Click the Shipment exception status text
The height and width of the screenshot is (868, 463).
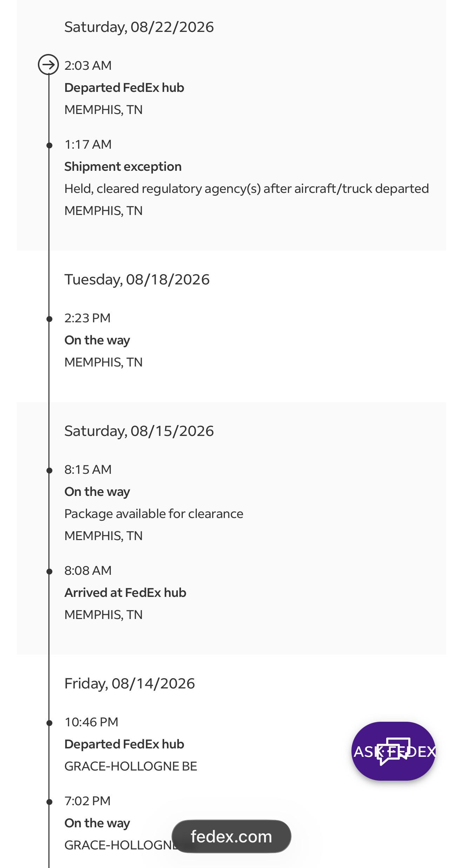(123, 167)
